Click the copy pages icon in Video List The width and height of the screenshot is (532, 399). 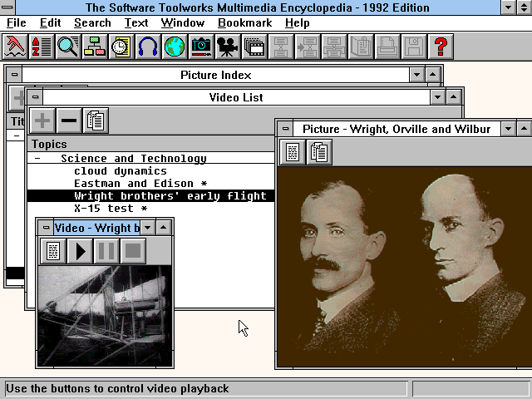[96, 121]
